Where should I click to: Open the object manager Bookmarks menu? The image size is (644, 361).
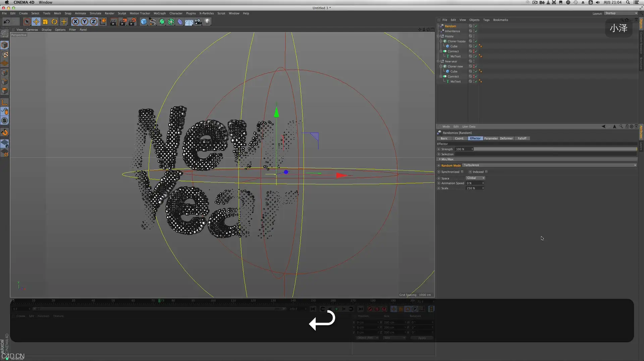coord(500,20)
